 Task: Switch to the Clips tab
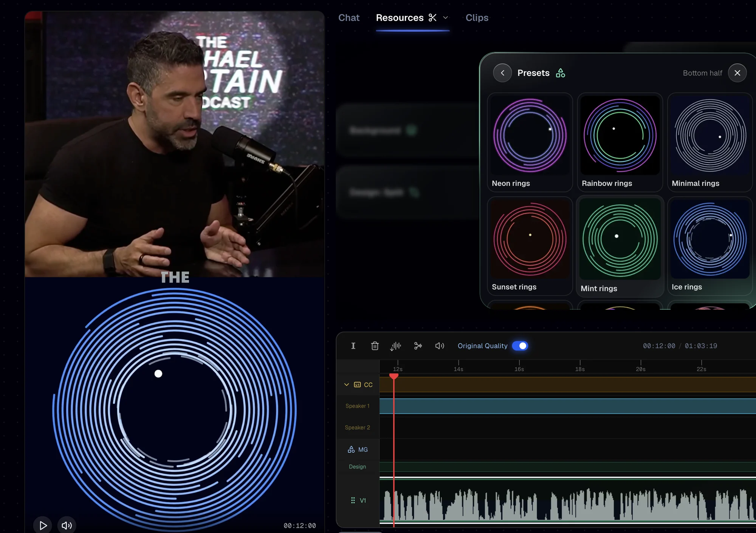(477, 18)
